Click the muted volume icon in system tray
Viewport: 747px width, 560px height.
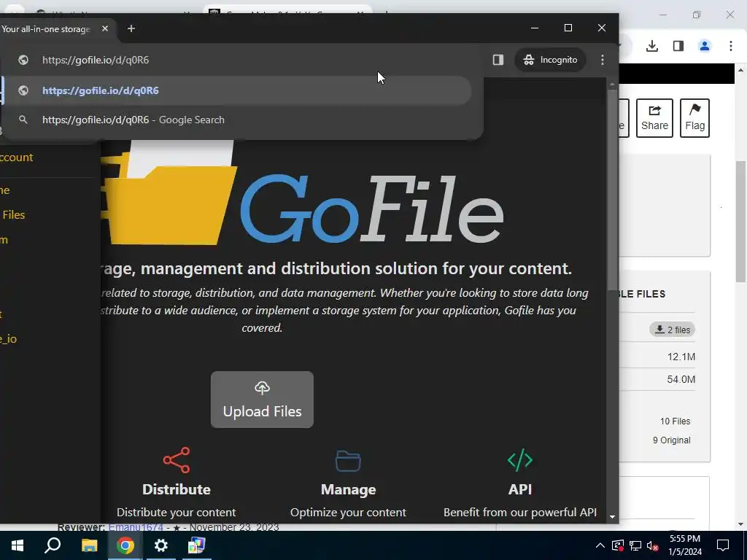[653, 545]
